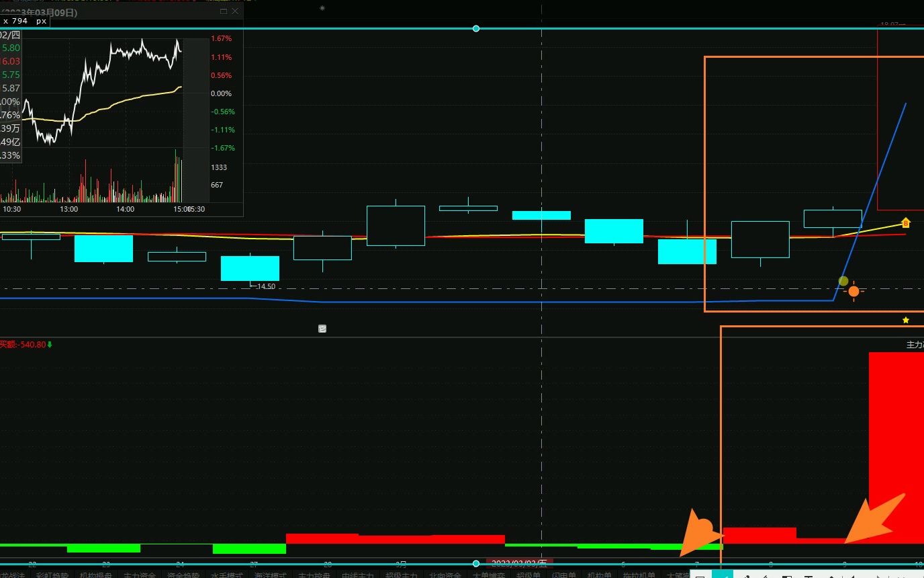This screenshot has width=924, height=578.
Task: Open the 中线主力 indicator tab
Action: point(358,575)
